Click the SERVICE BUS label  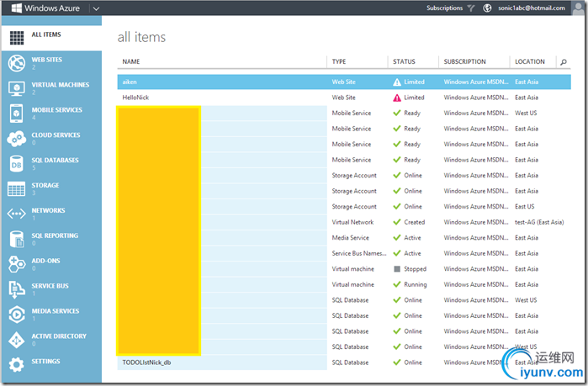coord(50,286)
